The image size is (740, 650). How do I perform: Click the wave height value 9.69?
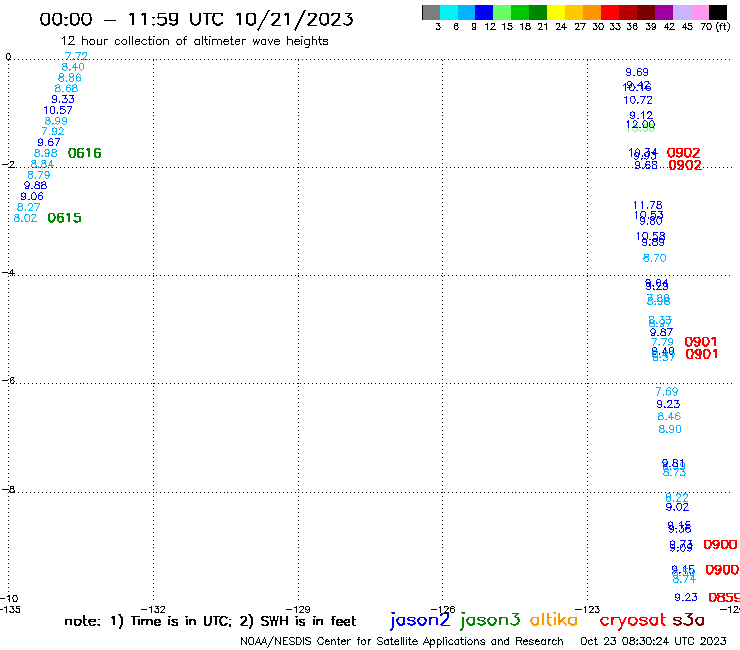click(x=637, y=72)
